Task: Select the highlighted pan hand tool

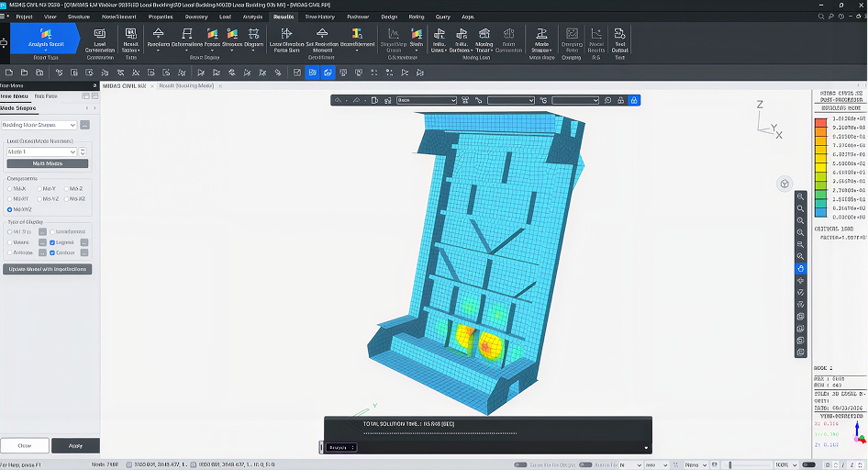Action: (800, 268)
